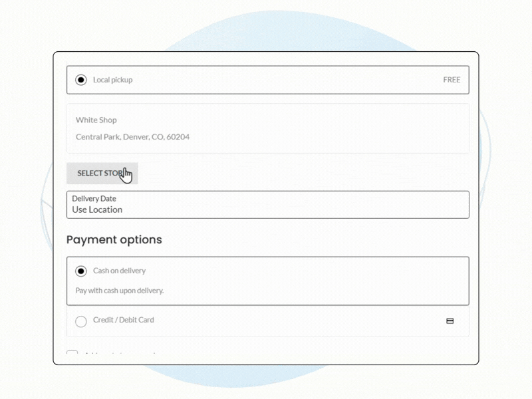532x399 pixels.
Task: Click the Payment options heading
Action: coord(114,239)
